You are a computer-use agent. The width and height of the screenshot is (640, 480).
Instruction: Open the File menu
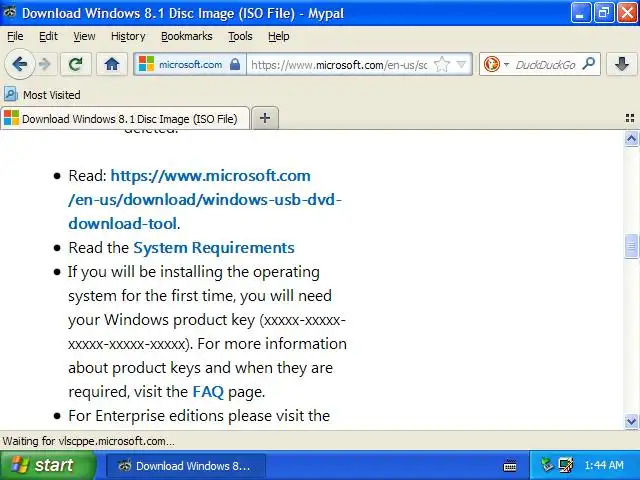(15, 36)
